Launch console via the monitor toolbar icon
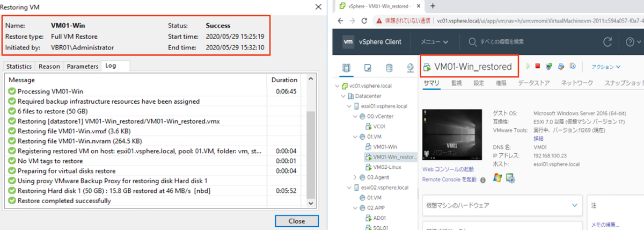This screenshot has width=644, height=230. (550, 67)
